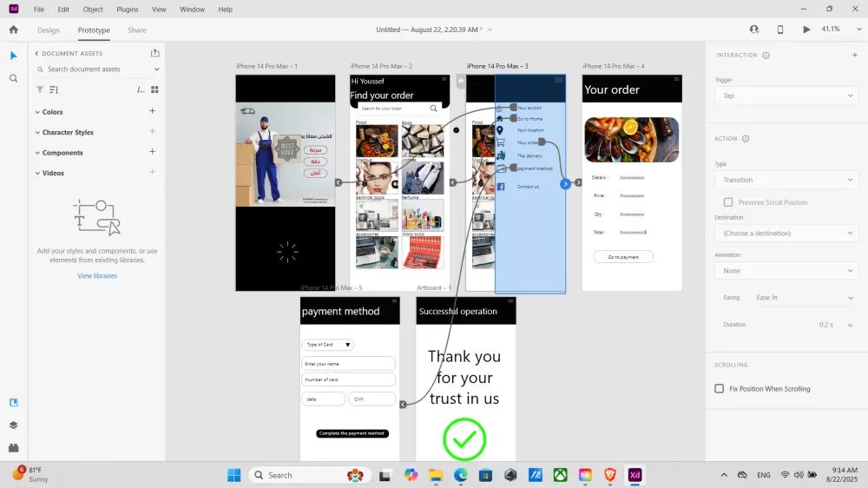Open the View menu
This screenshot has width=868, height=488.
point(159,10)
